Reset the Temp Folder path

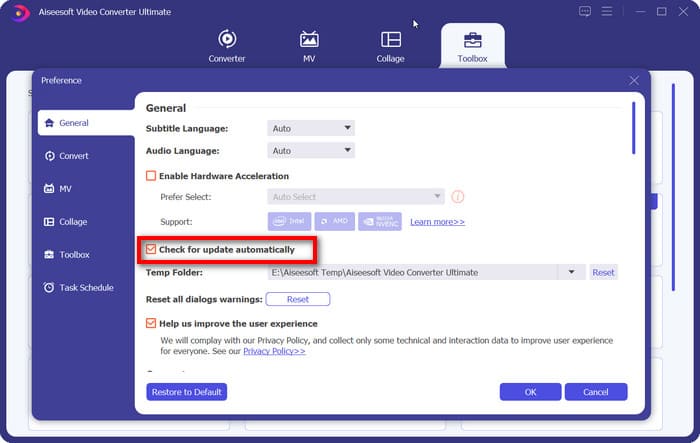pos(603,272)
